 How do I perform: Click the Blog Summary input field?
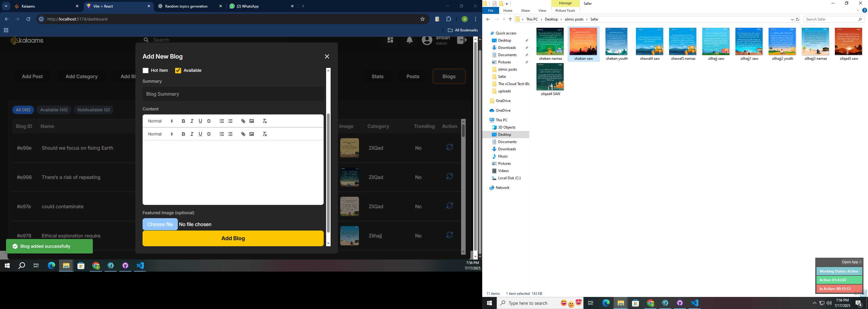point(233,94)
